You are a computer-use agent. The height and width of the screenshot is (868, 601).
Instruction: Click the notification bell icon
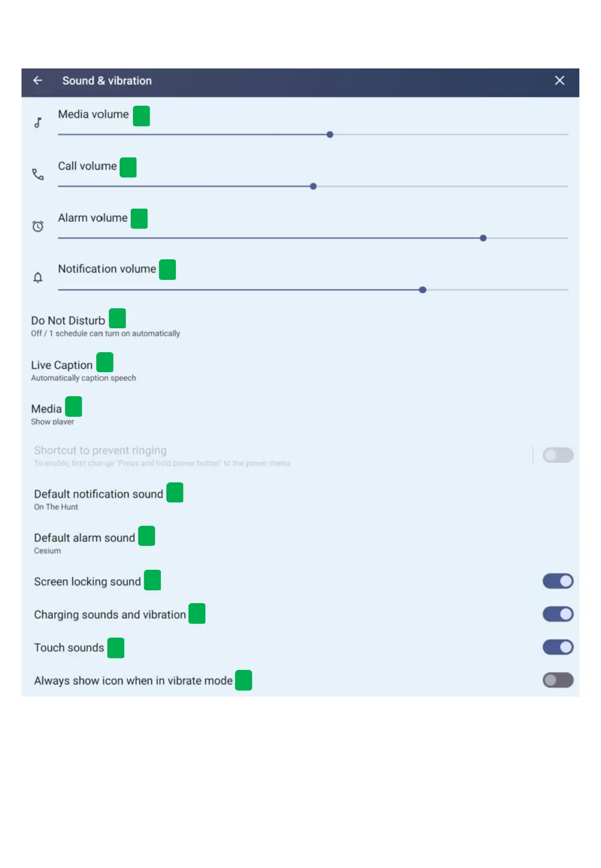point(38,277)
